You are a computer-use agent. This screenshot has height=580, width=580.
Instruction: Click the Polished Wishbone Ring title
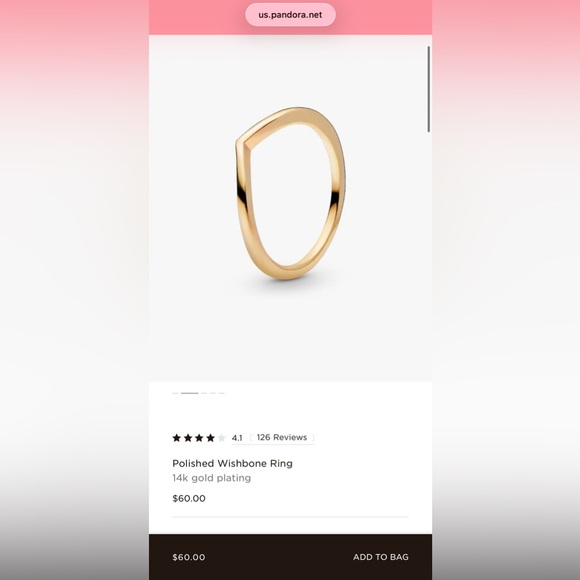click(x=232, y=463)
